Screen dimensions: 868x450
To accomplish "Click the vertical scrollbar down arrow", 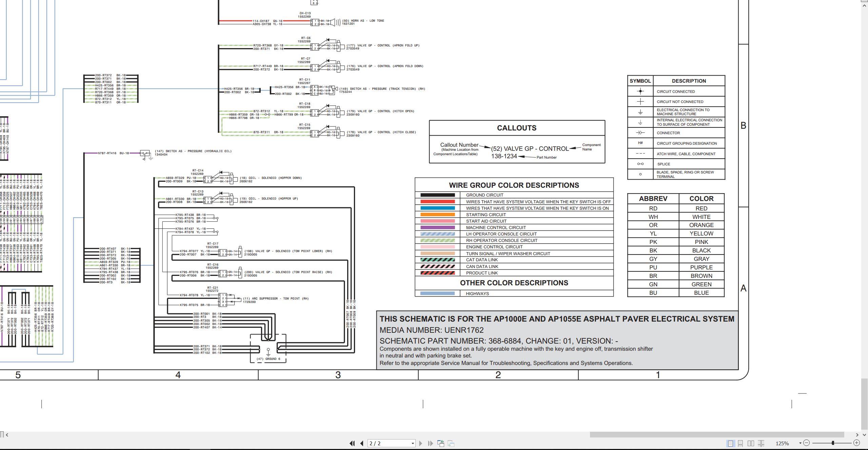I will tap(865, 435).
